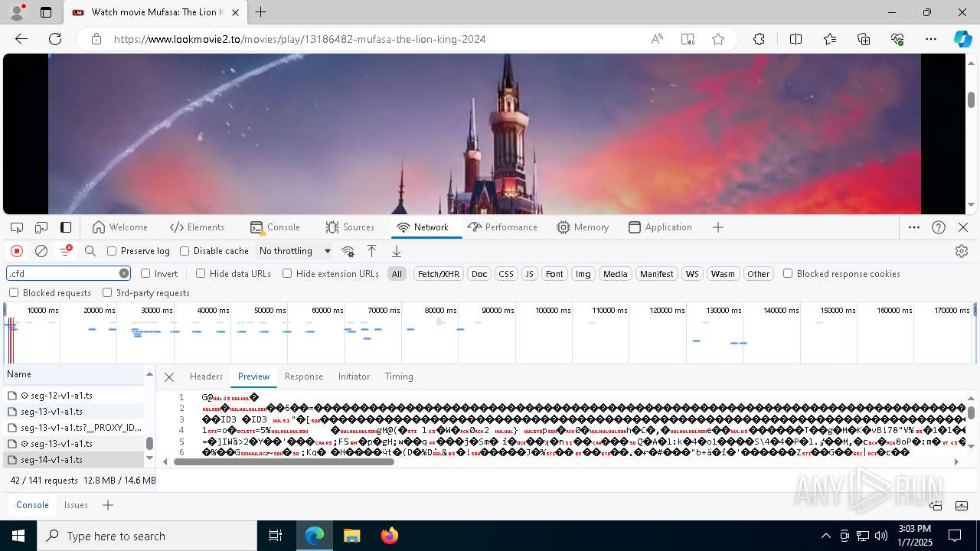
Task: Add a new DevTools tool tab
Action: (x=718, y=227)
